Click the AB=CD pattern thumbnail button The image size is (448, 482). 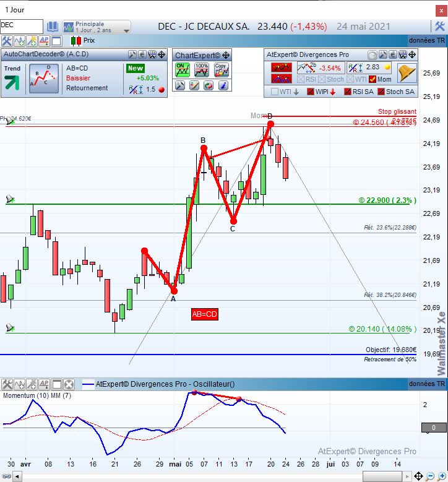click(x=44, y=79)
